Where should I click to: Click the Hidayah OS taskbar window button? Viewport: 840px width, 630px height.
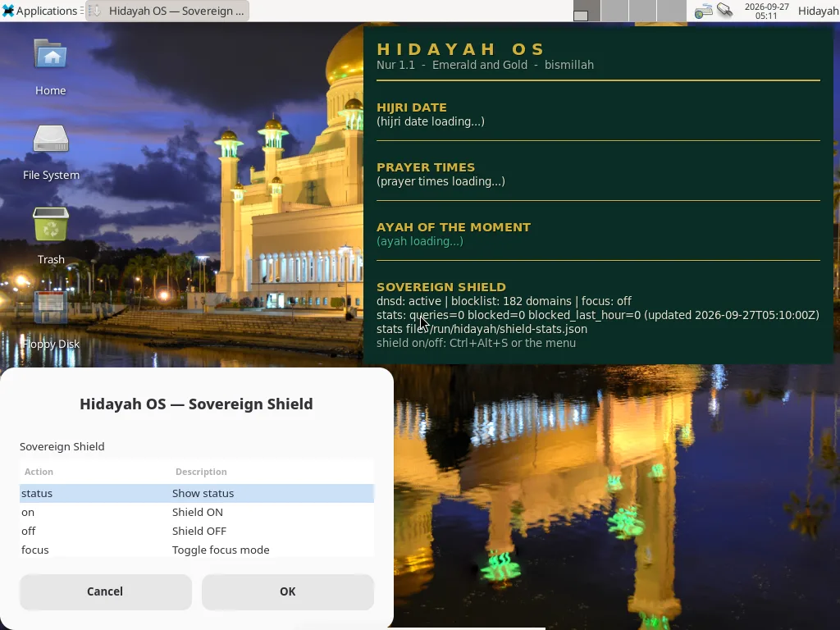pos(167,11)
